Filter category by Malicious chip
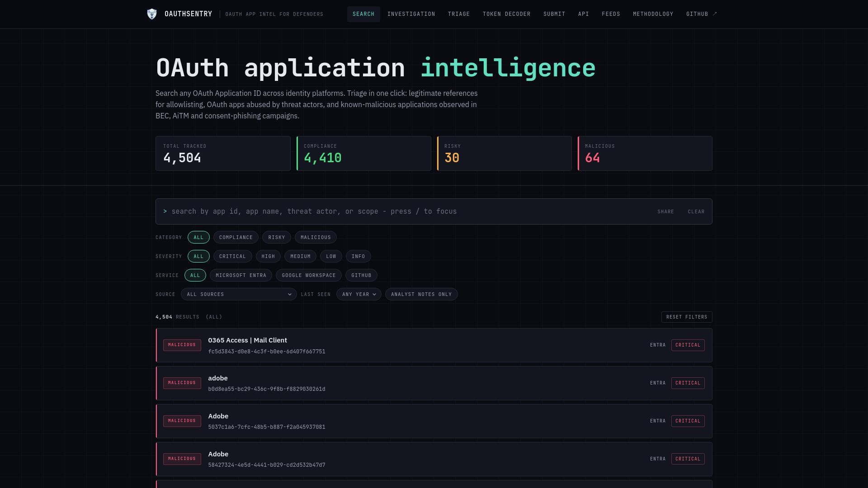The width and height of the screenshot is (868, 488). pos(316,237)
